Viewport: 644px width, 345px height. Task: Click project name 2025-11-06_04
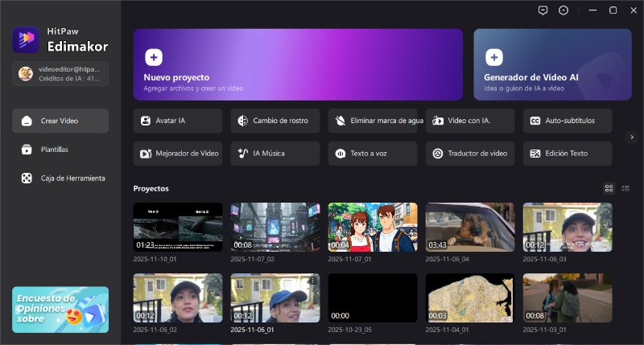click(x=448, y=259)
